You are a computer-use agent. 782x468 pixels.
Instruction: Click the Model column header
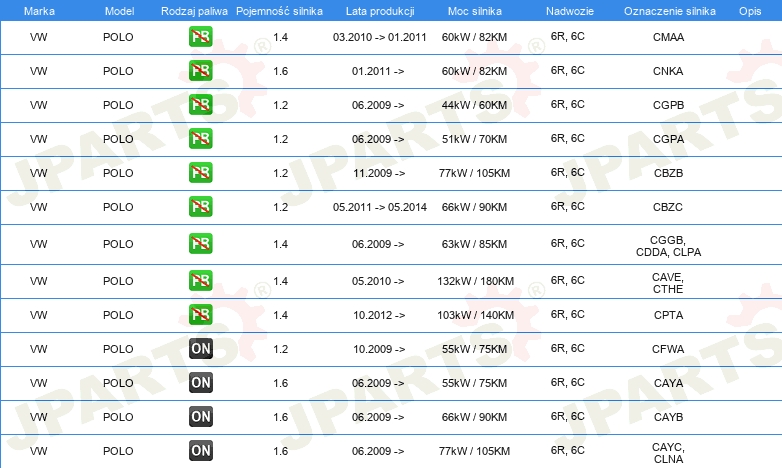coord(119,11)
